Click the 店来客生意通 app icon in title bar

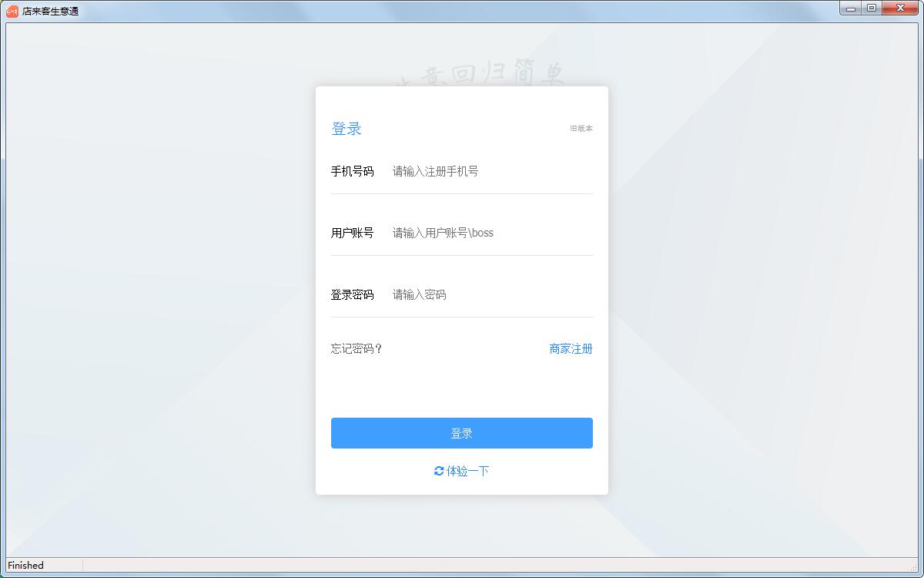pyautogui.click(x=12, y=11)
